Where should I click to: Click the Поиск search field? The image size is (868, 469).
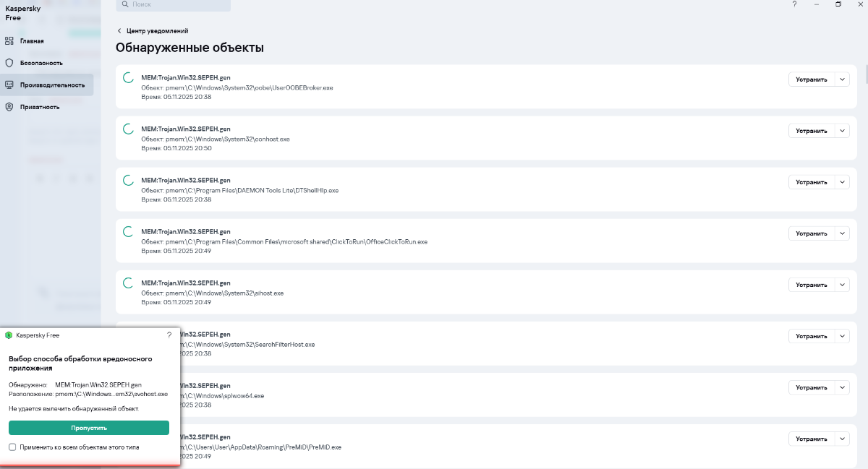tap(177, 4)
